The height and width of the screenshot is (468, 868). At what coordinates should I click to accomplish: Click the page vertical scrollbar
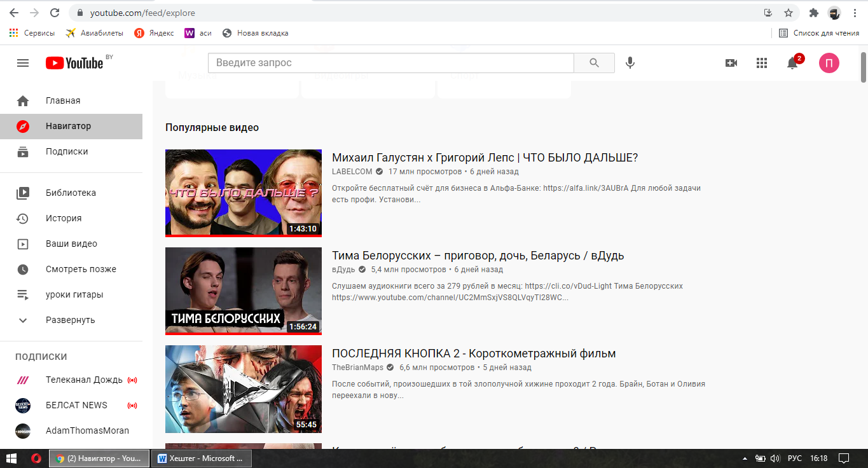[x=863, y=67]
